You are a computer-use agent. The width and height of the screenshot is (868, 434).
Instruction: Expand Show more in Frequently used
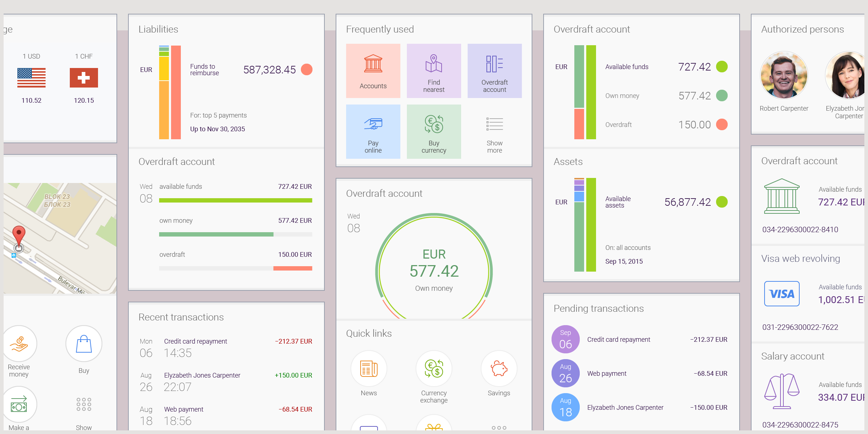coord(494,132)
